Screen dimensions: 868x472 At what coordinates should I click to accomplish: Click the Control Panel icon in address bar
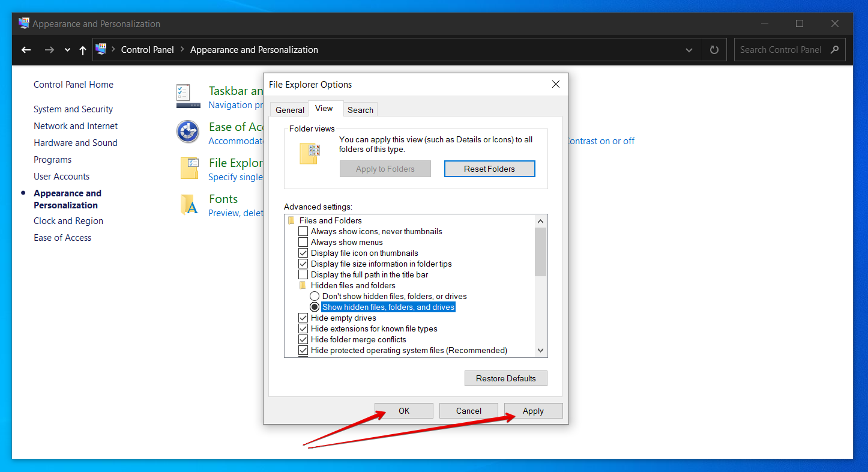coord(101,49)
